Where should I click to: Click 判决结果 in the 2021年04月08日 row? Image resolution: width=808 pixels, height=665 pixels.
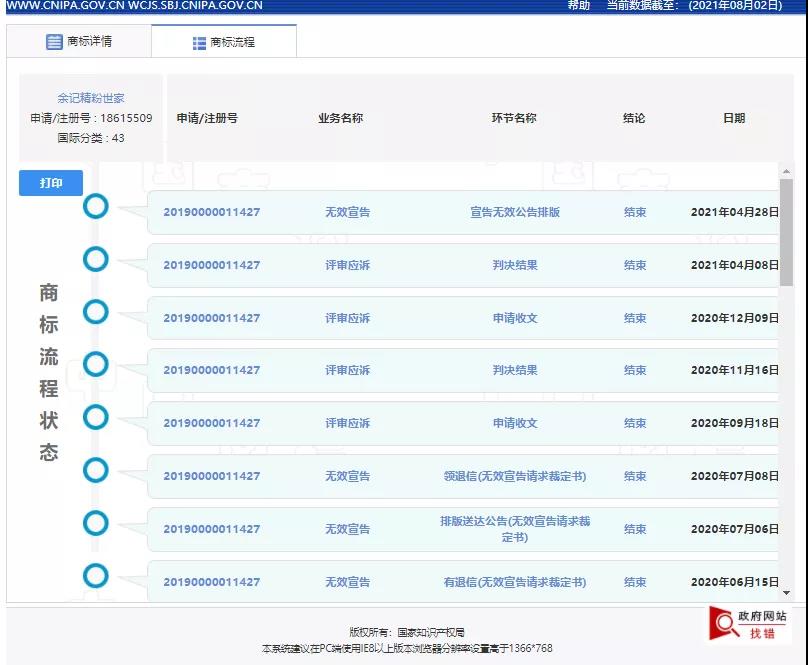(x=515, y=265)
